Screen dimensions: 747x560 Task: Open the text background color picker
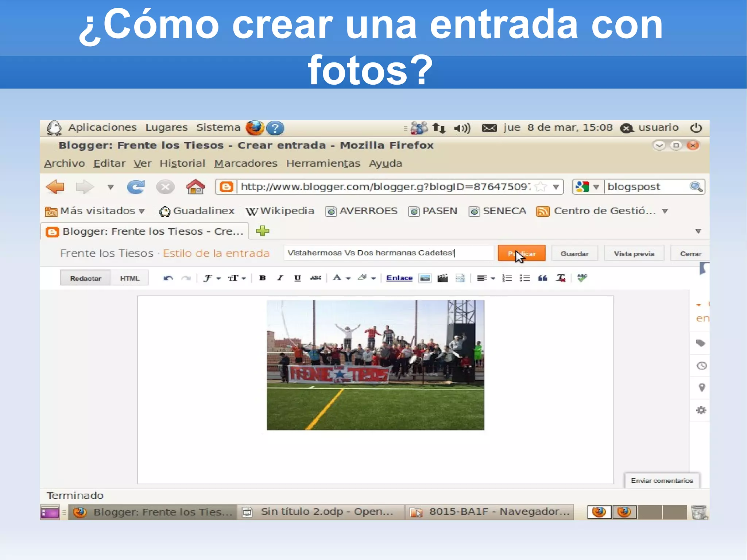click(x=366, y=278)
